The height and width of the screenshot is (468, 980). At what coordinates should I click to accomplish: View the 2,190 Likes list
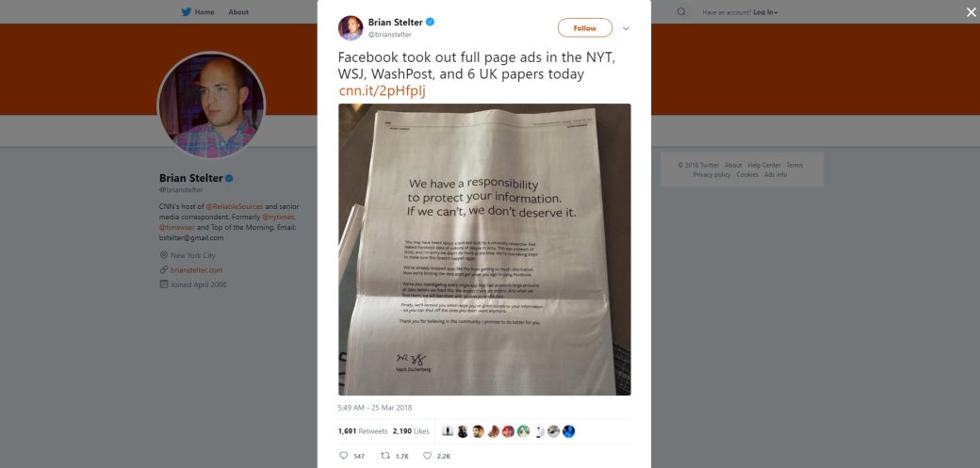(411, 431)
